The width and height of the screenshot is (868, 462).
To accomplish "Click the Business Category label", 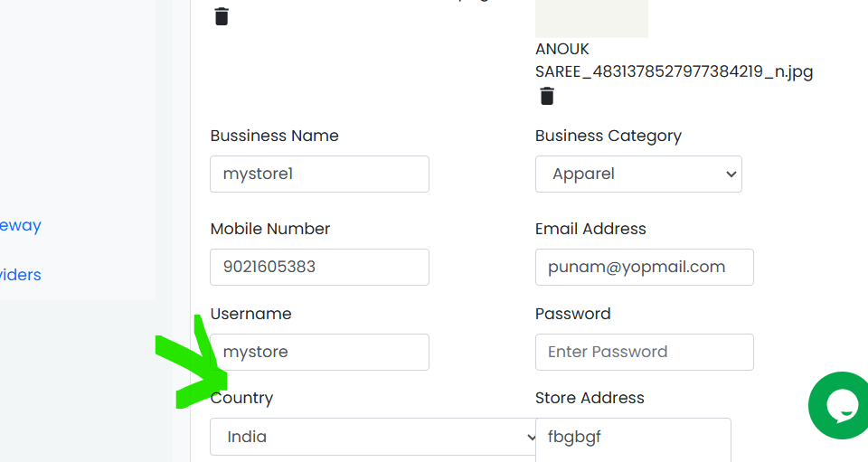I will pyautogui.click(x=608, y=137).
